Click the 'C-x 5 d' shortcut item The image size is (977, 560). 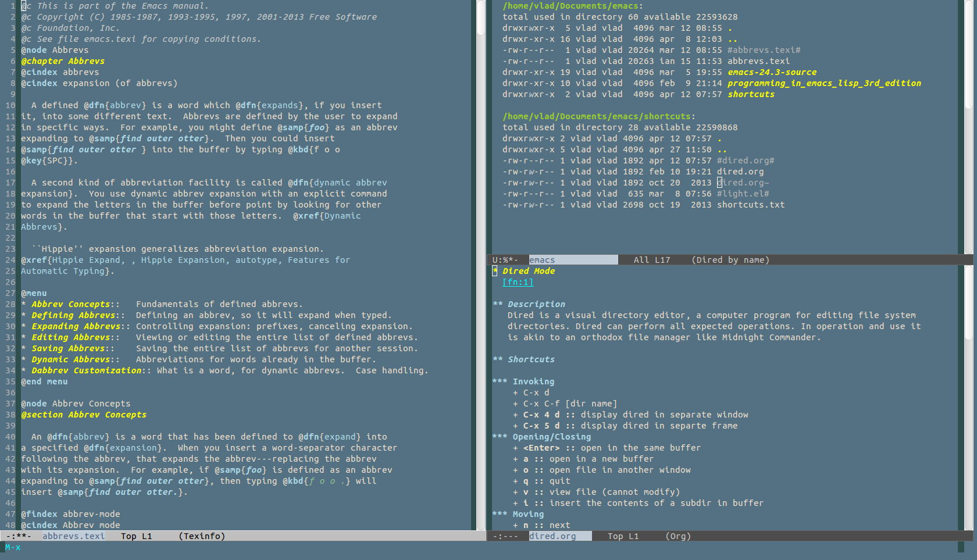[x=625, y=426]
